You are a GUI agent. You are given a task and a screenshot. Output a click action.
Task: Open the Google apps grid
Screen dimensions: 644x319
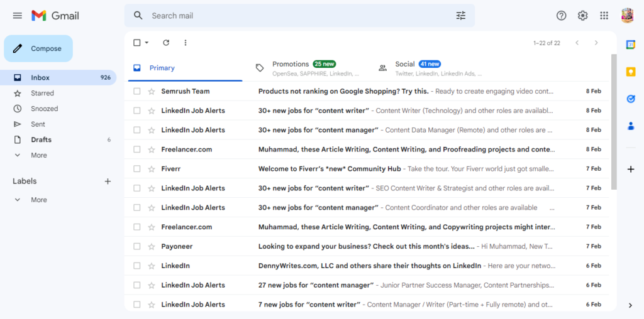coord(604,16)
